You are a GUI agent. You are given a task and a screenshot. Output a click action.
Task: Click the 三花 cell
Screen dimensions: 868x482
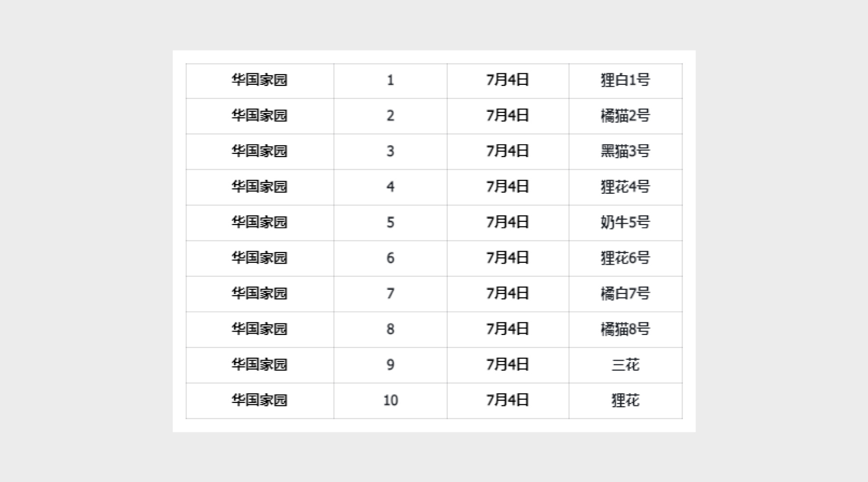pos(625,365)
